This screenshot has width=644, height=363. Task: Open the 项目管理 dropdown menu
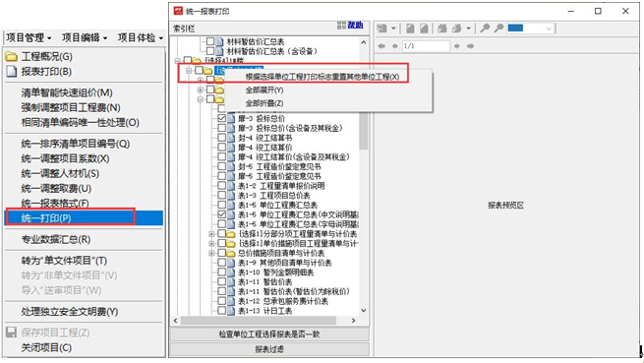click(x=29, y=37)
